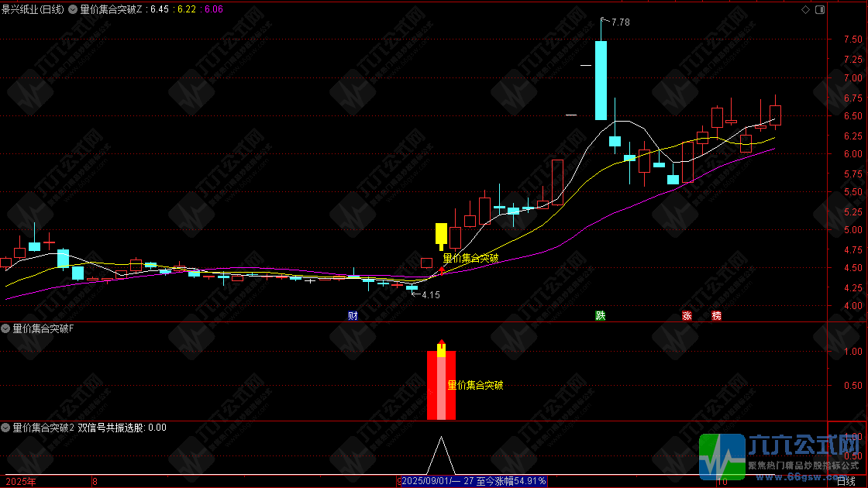Screen dimensions: 868x488
Task: Click month 10 on the timeline
Action: (x=722, y=482)
